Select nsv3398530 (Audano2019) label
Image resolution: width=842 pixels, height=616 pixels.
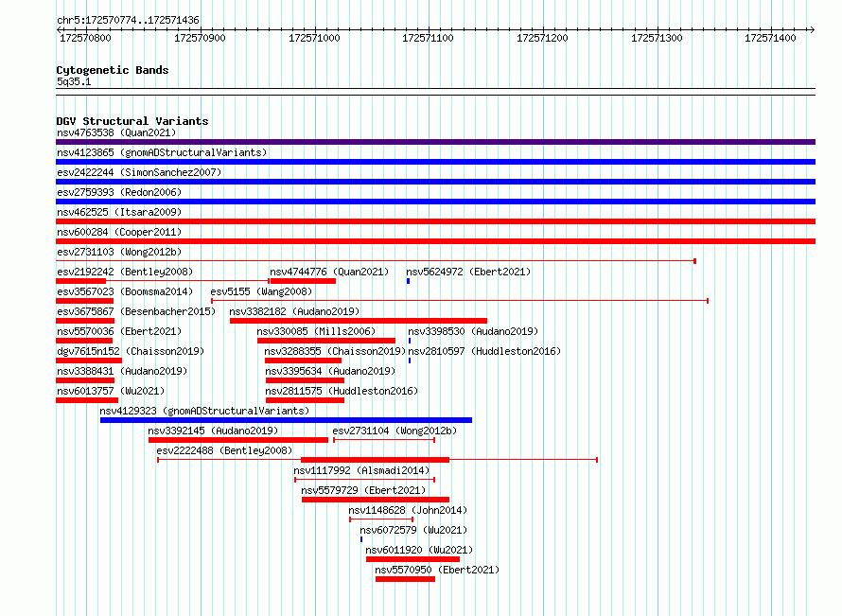click(x=473, y=331)
